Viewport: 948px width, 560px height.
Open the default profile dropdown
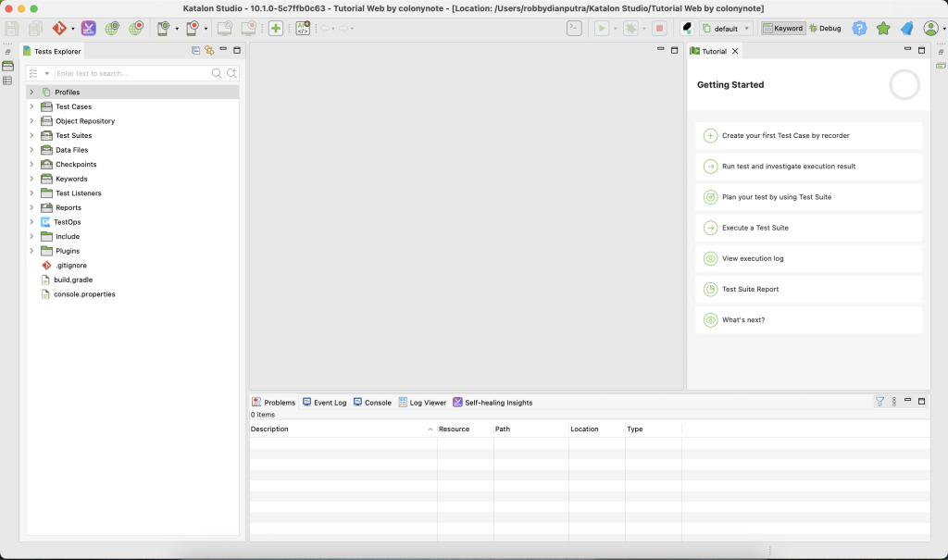coord(727,29)
